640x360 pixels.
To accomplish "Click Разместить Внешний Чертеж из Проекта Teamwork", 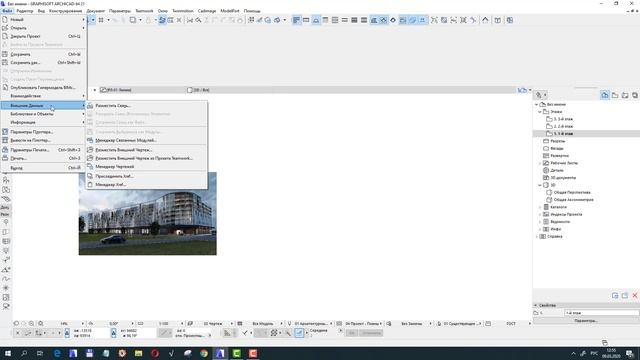I will pos(147,158).
